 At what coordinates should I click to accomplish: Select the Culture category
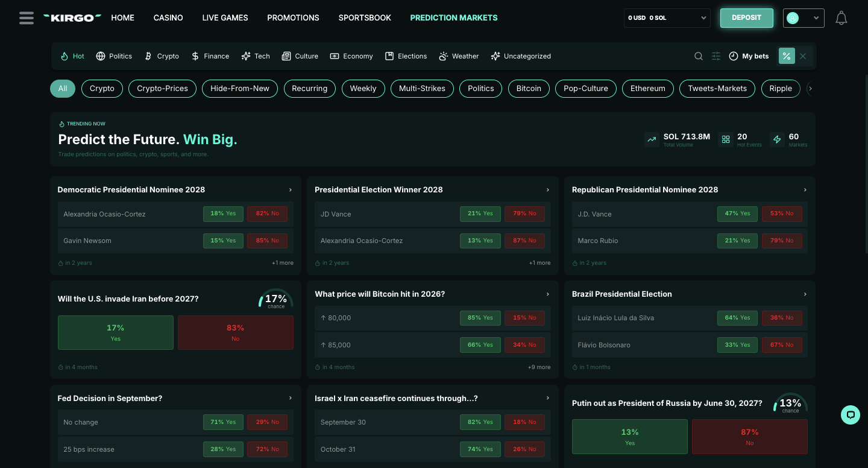point(300,56)
